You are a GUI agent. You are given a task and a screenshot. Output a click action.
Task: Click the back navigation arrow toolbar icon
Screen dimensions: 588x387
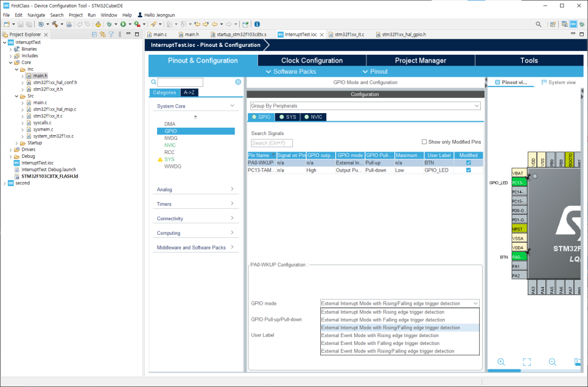coord(214,24)
